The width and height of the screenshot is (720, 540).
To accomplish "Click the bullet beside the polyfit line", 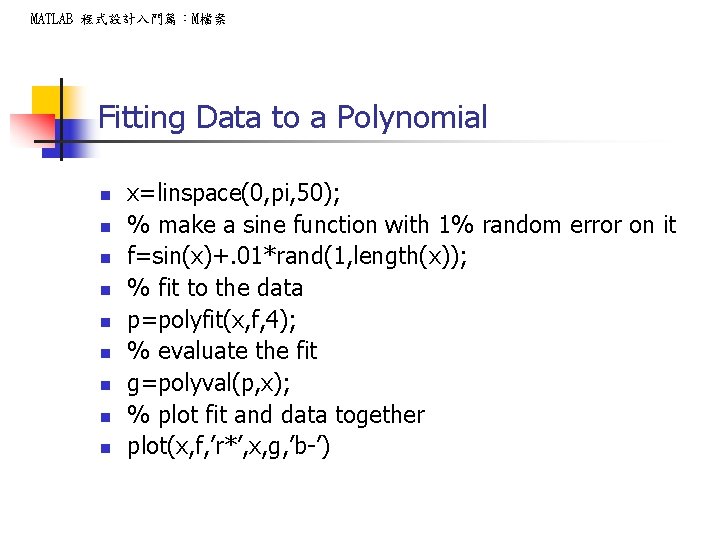I will coord(106,322).
